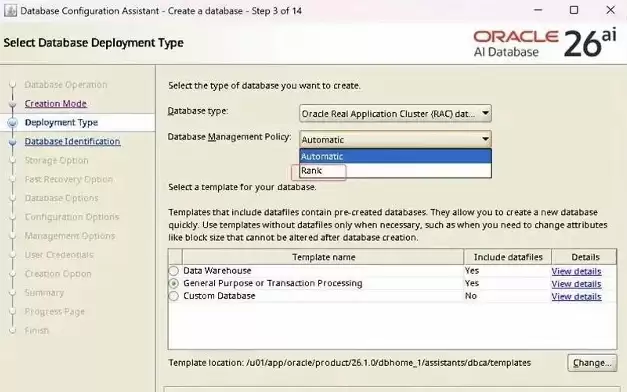
Task: Select the Data Warehouse template radio button
Action: [174, 271]
